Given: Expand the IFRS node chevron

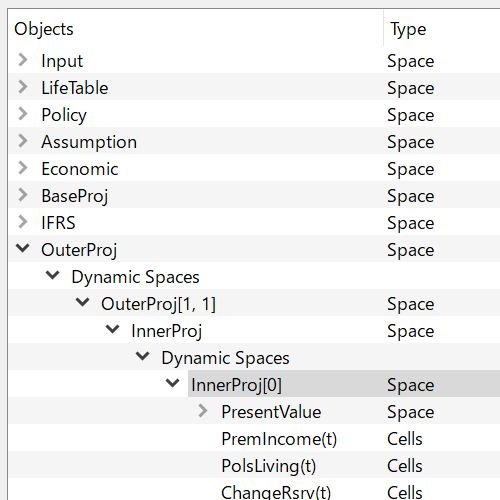Looking at the screenshot, I should pos(23,222).
